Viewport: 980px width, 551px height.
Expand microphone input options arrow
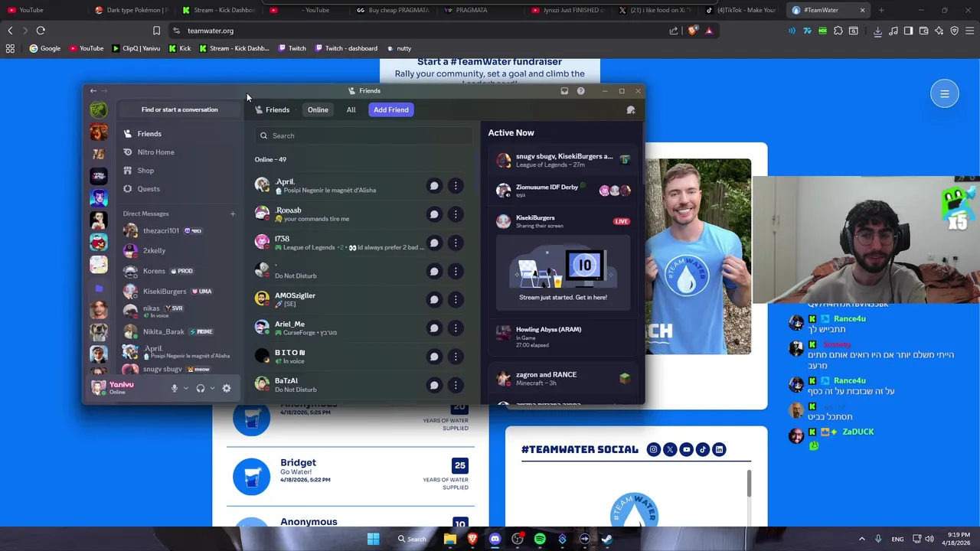coord(186,388)
